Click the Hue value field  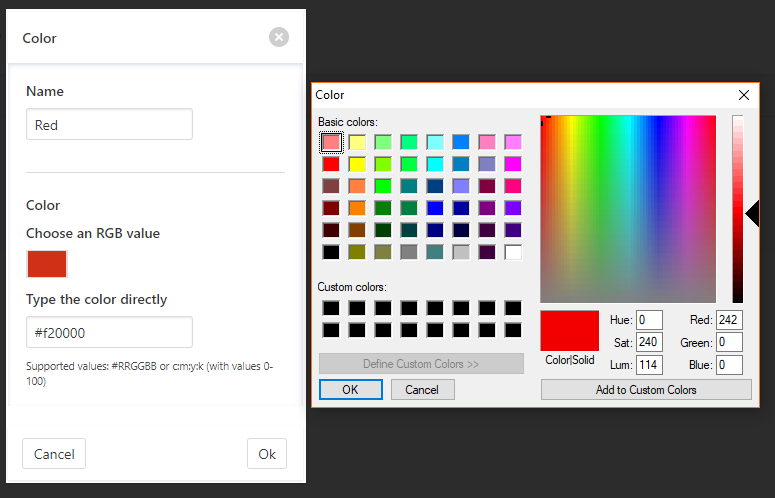649,320
